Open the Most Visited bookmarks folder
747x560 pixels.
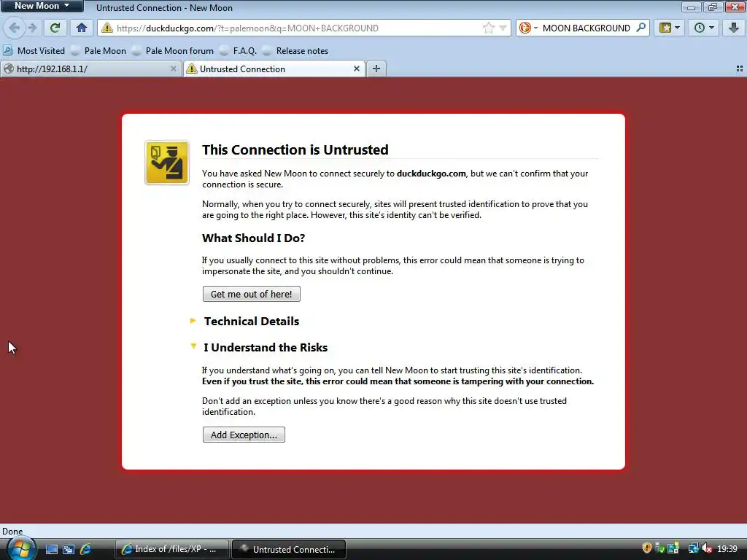pos(34,51)
